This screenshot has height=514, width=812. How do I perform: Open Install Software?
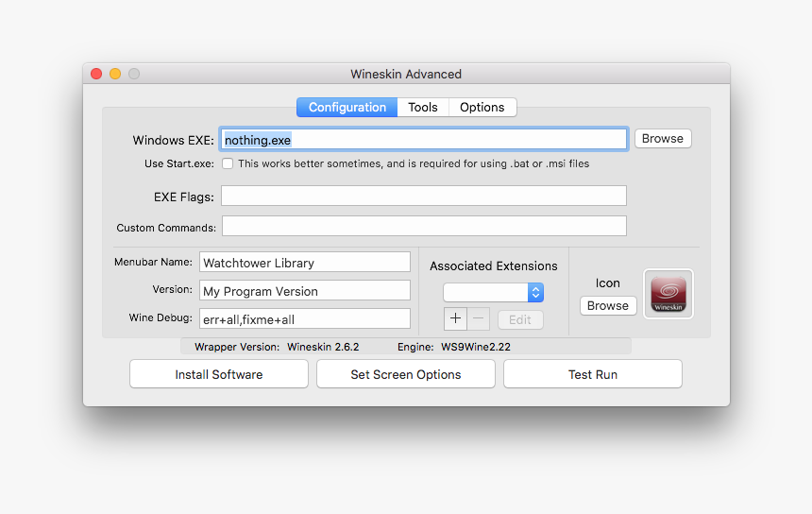(219, 374)
